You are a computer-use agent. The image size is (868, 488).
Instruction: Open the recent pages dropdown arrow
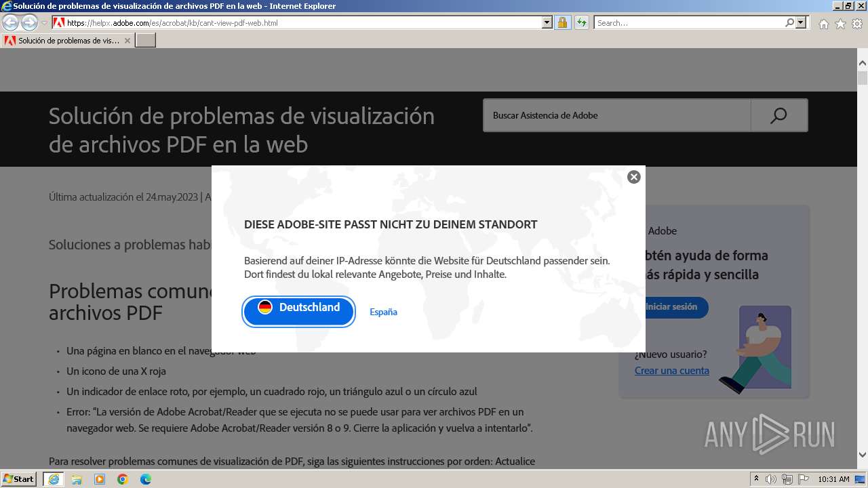click(x=44, y=23)
